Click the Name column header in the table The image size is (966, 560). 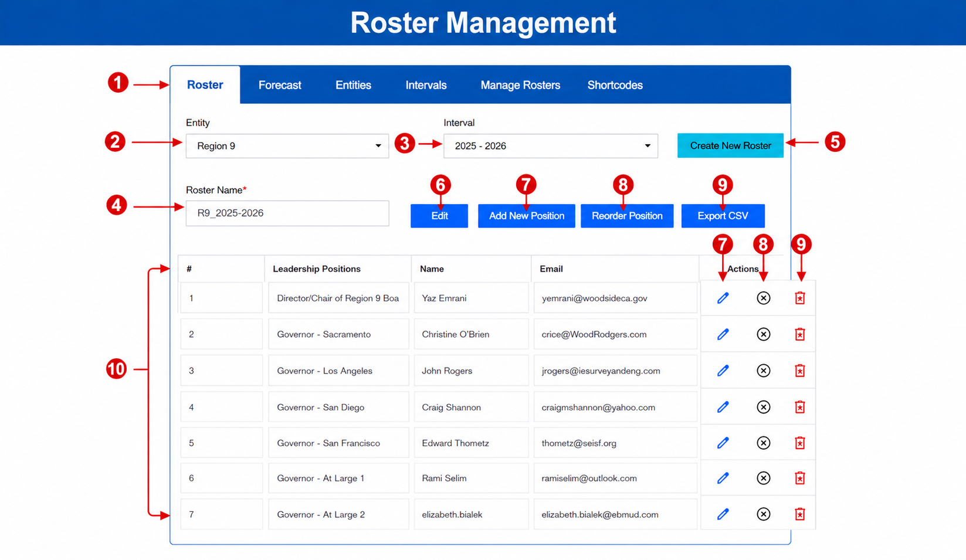tap(432, 269)
